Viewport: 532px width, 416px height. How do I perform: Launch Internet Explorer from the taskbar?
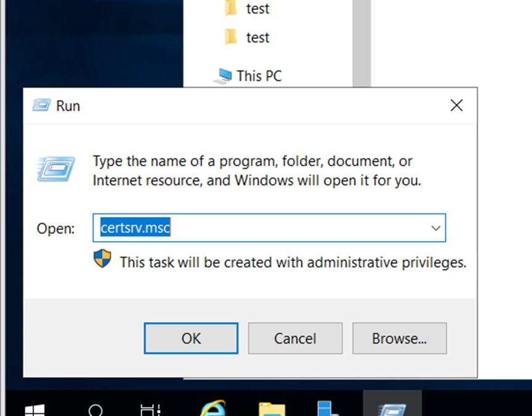[213, 409]
